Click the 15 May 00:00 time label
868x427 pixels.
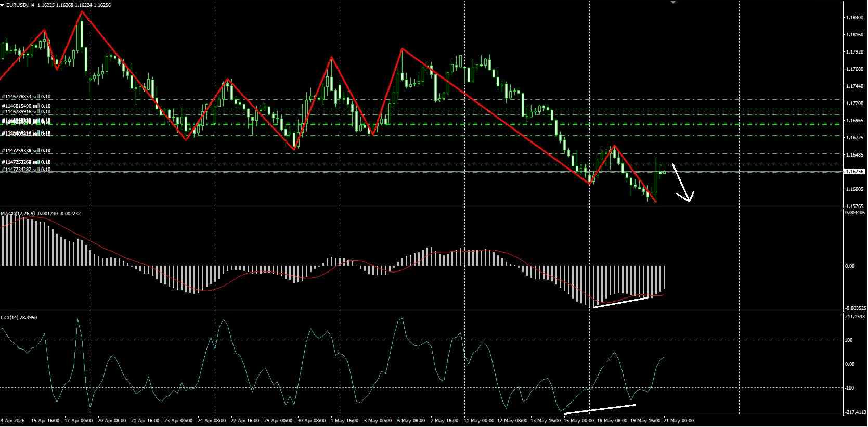point(579,420)
